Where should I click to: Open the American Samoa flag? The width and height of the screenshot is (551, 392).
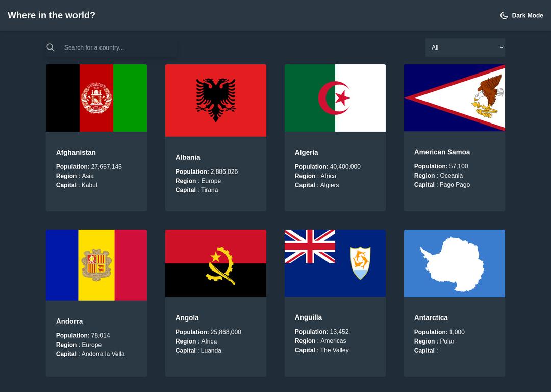tap(455, 98)
